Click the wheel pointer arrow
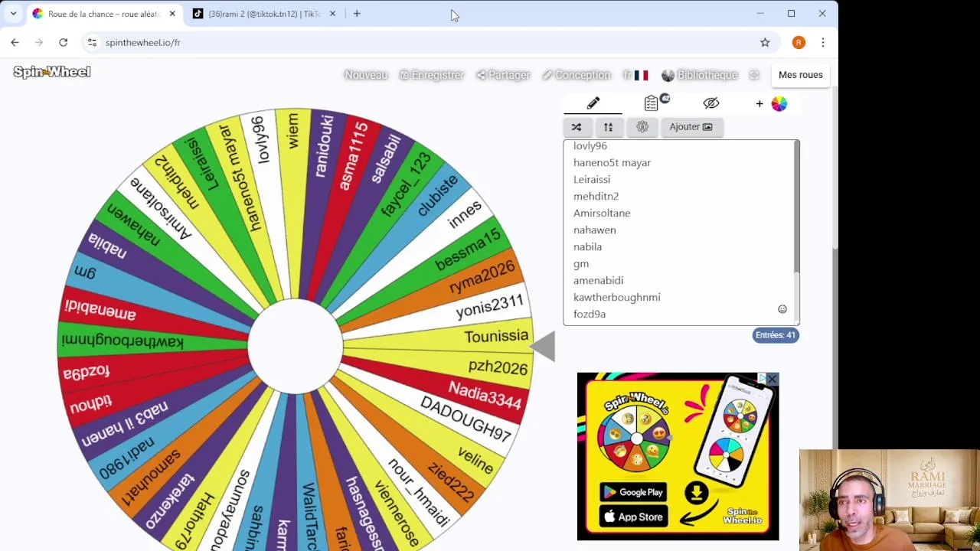The width and height of the screenshot is (980, 551). point(543,347)
